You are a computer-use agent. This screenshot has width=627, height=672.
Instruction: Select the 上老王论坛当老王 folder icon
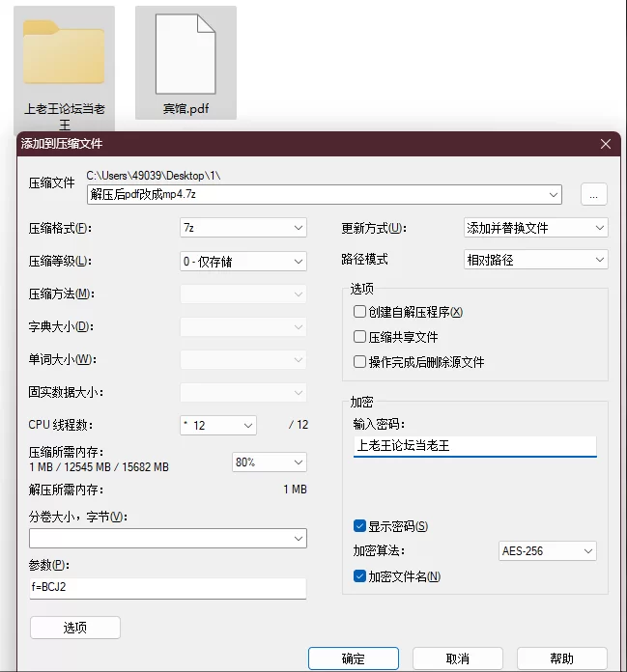coord(64,52)
